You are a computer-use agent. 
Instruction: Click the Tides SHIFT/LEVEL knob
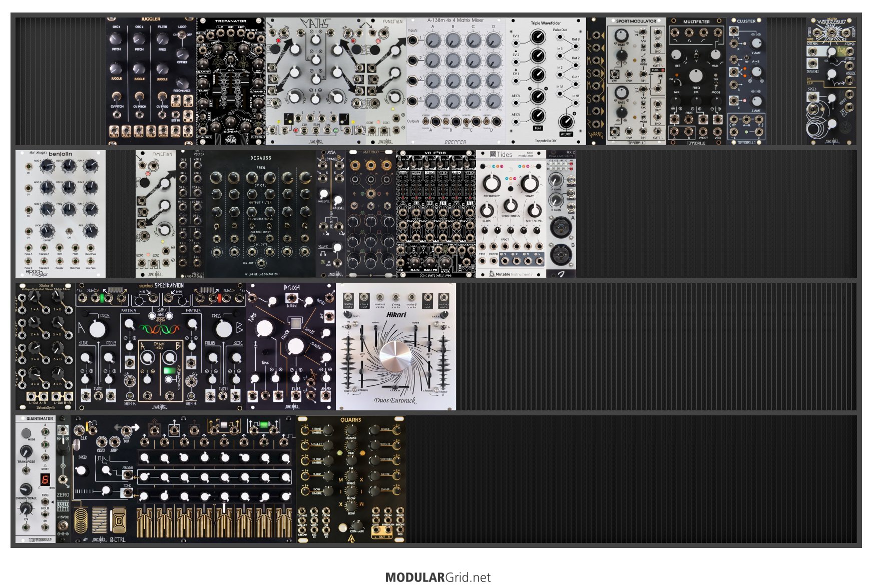(534, 210)
